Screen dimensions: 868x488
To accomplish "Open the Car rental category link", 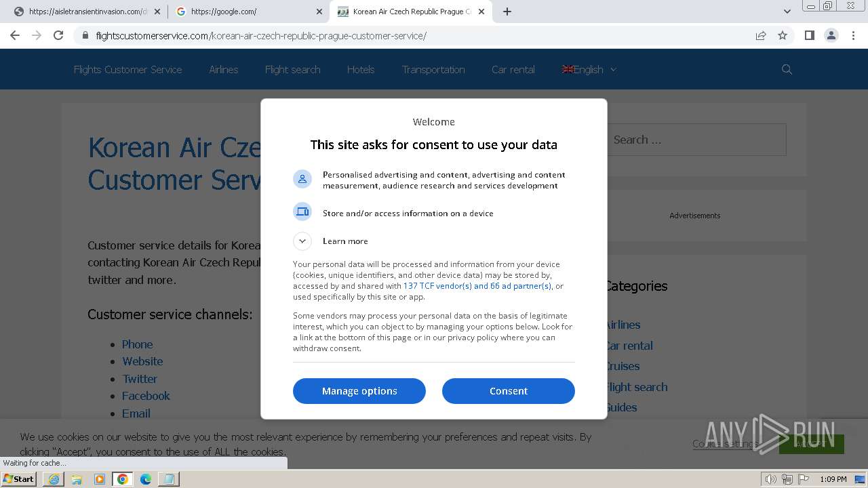I will point(629,346).
